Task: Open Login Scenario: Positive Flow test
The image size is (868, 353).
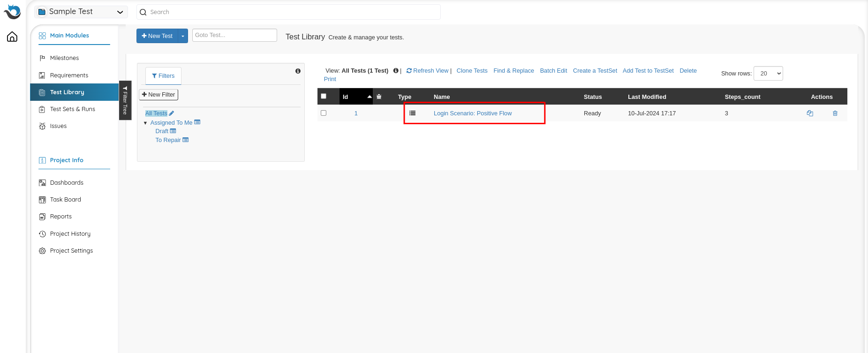Action: 472,113
